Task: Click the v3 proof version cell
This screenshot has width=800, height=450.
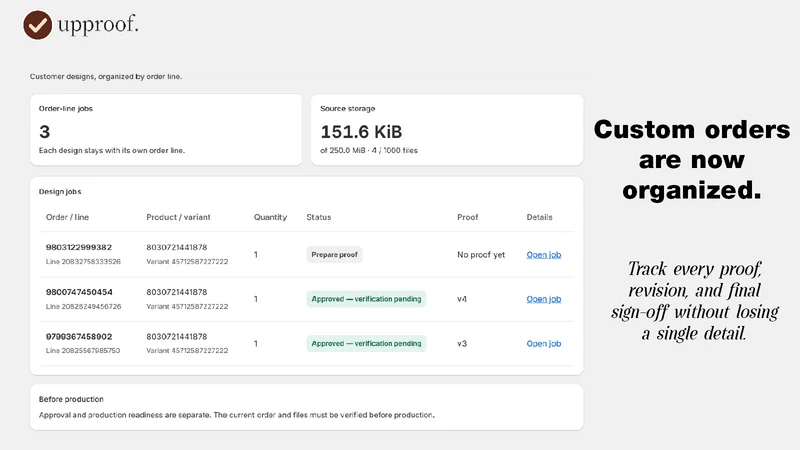Action: point(462,343)
